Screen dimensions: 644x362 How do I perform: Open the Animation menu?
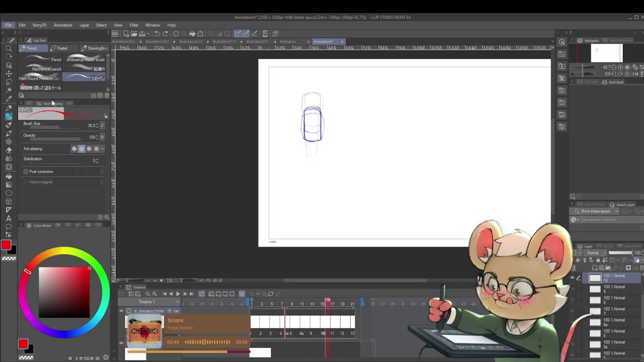(63, 25)
